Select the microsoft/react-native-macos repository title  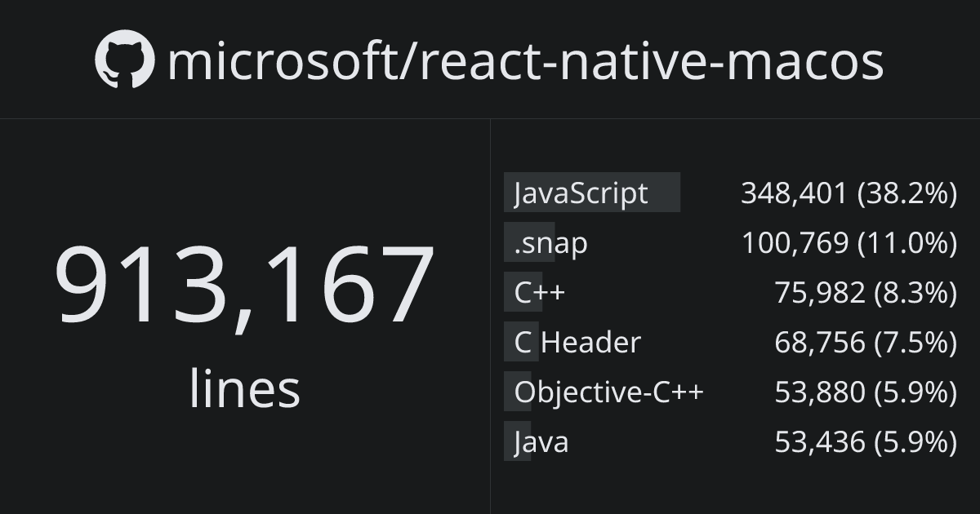tap(525, 61)
